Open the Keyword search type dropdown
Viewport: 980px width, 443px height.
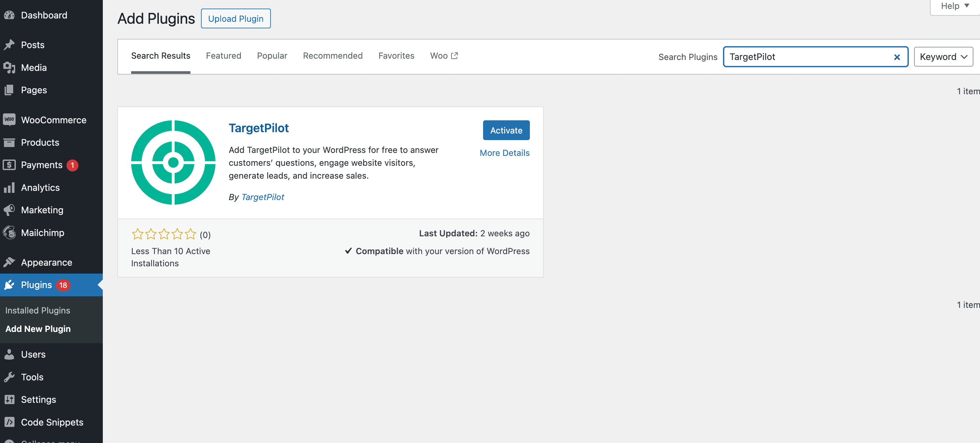(943, 57)
